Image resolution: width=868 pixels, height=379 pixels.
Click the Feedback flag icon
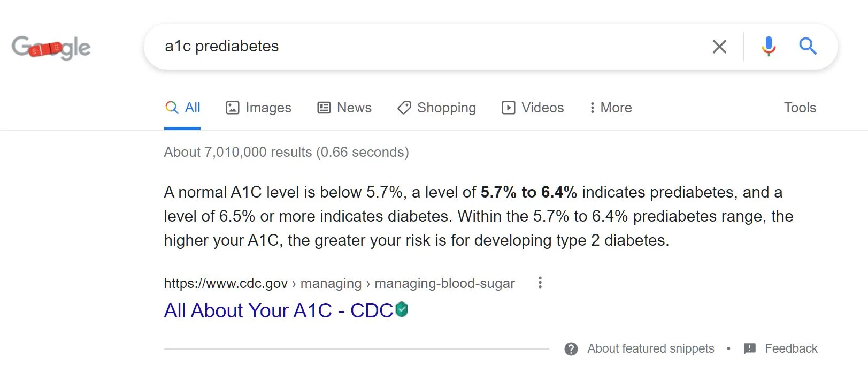point(750,349)
